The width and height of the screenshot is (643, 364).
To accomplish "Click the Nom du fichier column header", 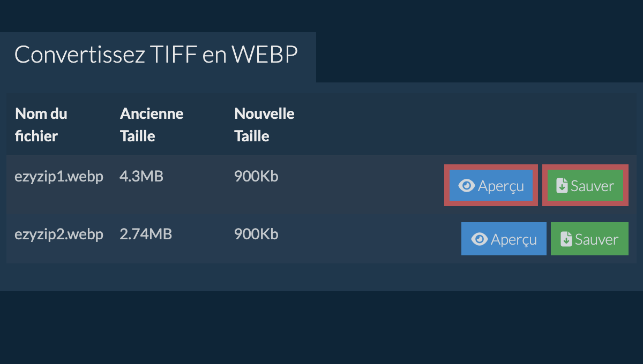I will [x=41, y=125].
